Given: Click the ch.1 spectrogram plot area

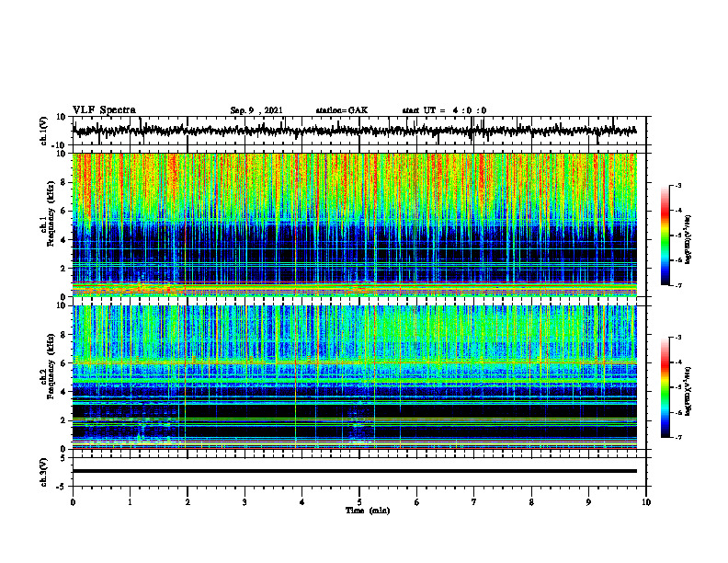Looking at the screenshot, I should point(355,224).
